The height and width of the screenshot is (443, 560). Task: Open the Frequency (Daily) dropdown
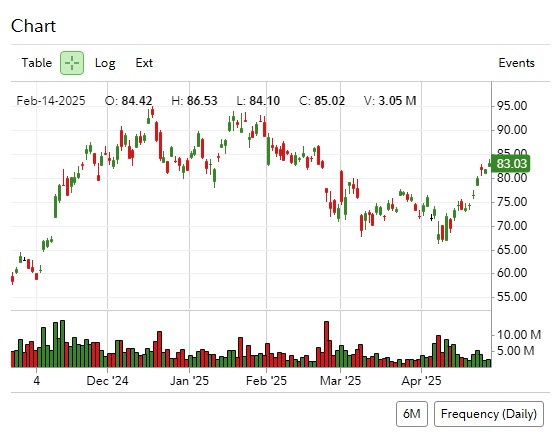[489, 414]
